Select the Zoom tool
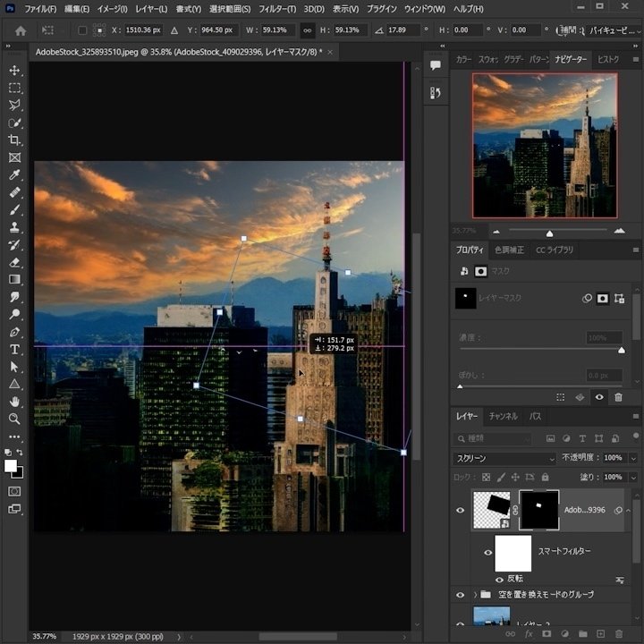Viewport: 644px width, 644px height. coord(14,419)
